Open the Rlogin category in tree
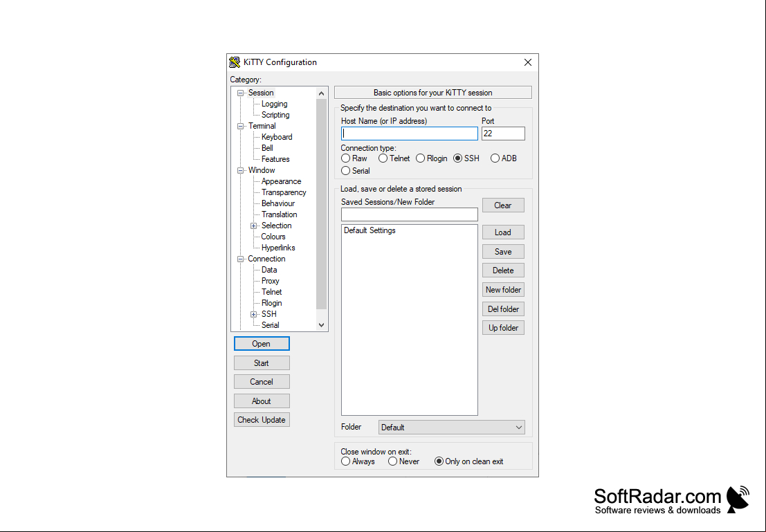The width and height of the screenshot is (766, 532). 272,303
